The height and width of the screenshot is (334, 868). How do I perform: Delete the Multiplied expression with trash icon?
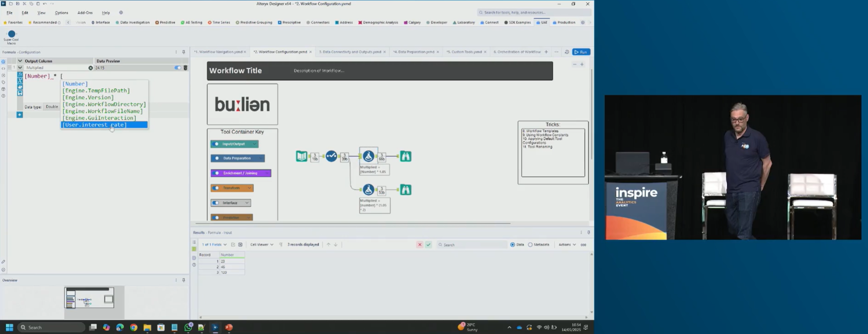[x=185, y=68]
